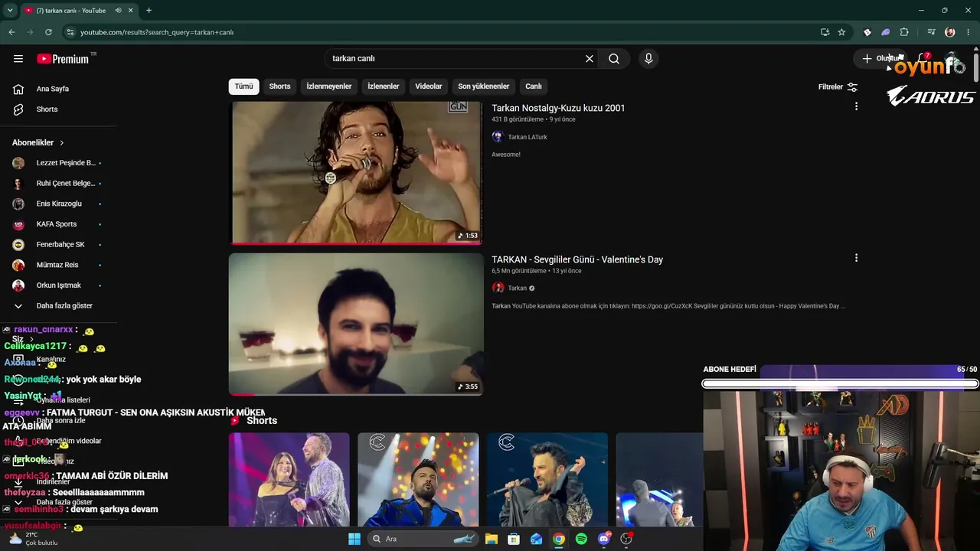Open YouTube notifications bell
Viewport: 980px width, 551px height.
coord(923,59)
